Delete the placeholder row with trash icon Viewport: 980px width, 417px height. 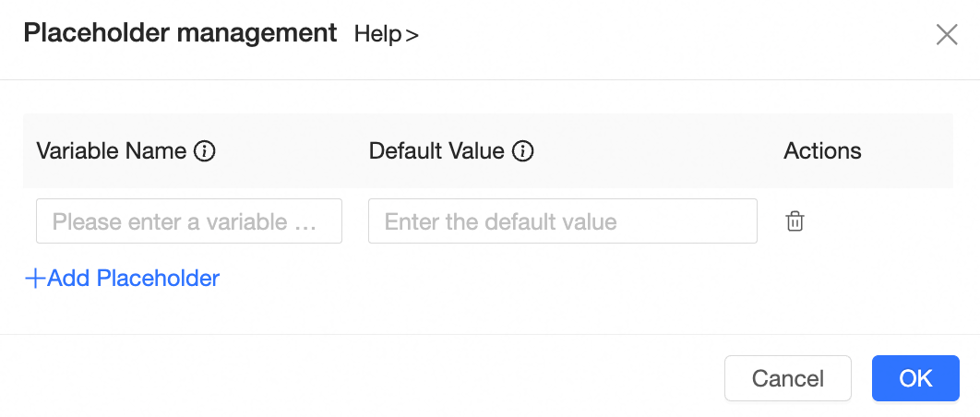[795, 221]
